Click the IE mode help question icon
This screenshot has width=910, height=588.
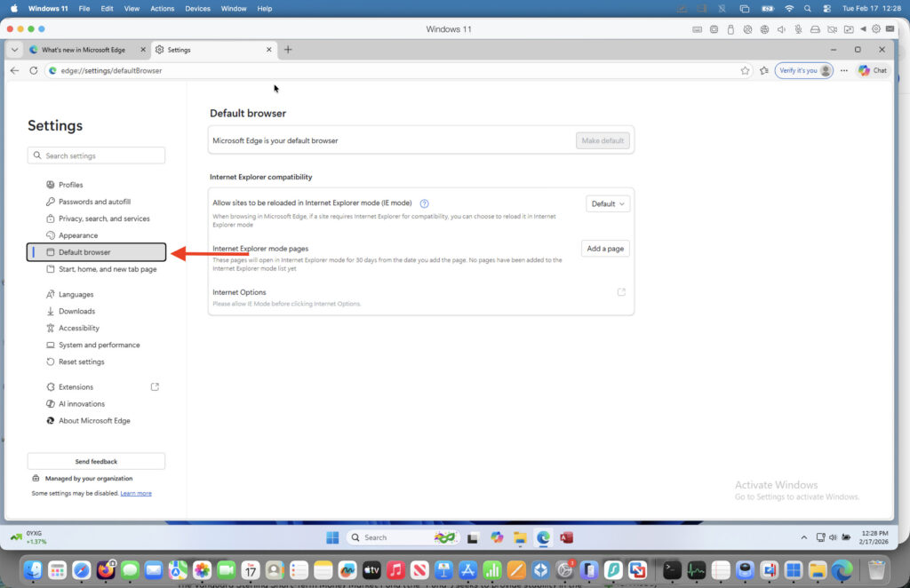click(x=424, y=203)
